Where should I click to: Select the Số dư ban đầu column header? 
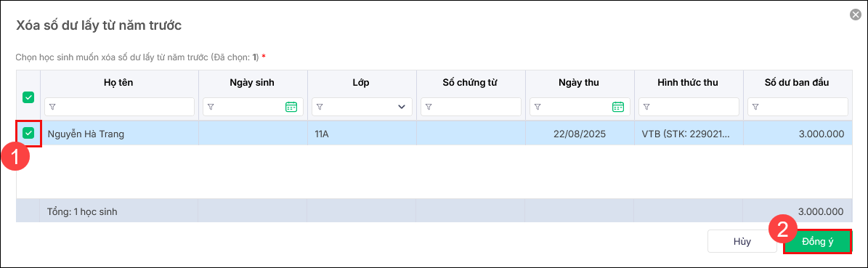(798, 83)
